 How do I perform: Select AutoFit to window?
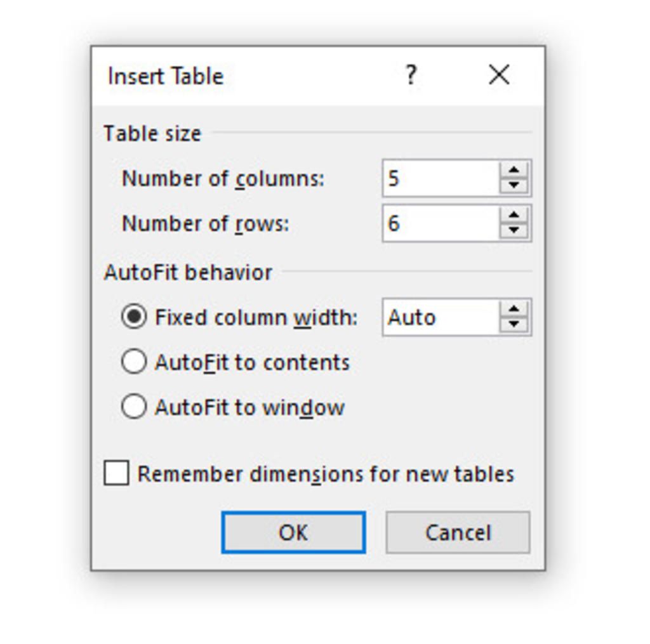[132, 407]
